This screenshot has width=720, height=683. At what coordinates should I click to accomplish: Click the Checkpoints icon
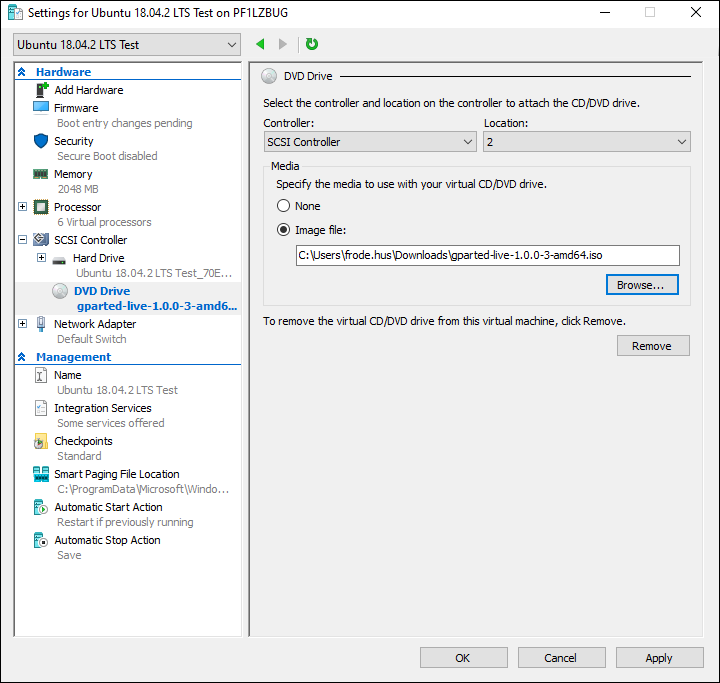[x=41, y=441]
